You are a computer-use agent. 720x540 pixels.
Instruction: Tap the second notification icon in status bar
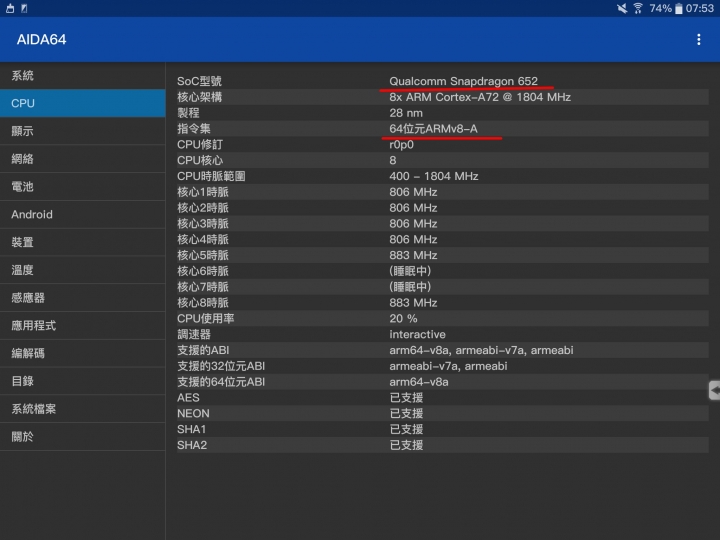pyautogui.click(x=24, y=8)
